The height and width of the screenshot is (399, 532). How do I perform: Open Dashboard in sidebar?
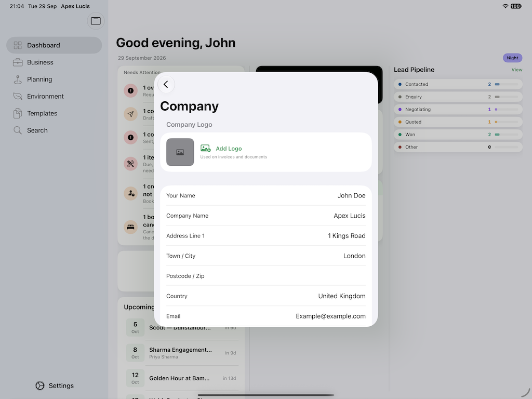click(54, 45)
